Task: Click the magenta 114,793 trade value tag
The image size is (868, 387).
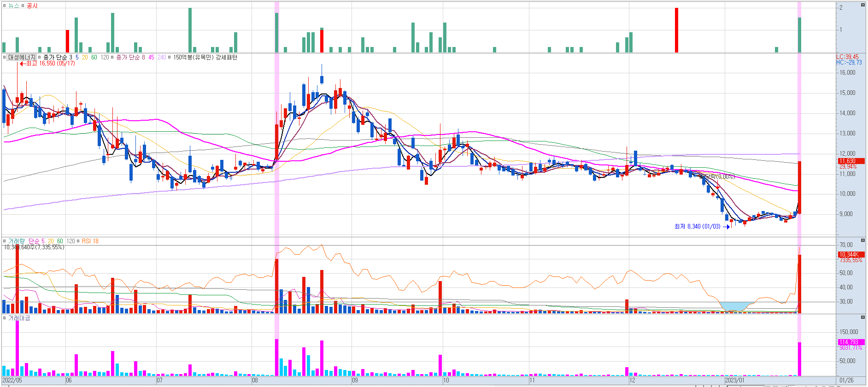Action: tap(851, 342)
